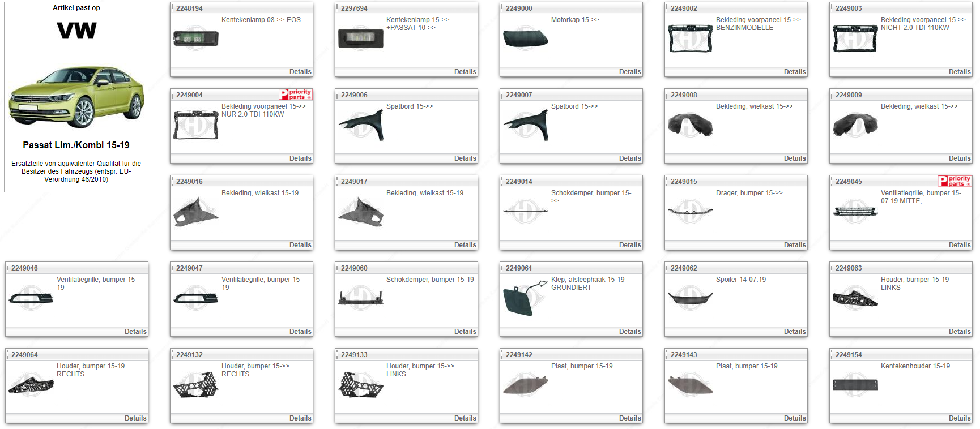Open Details for part 2248194
Viewport: 980px width, 429px height.
[x=300, y=72]
